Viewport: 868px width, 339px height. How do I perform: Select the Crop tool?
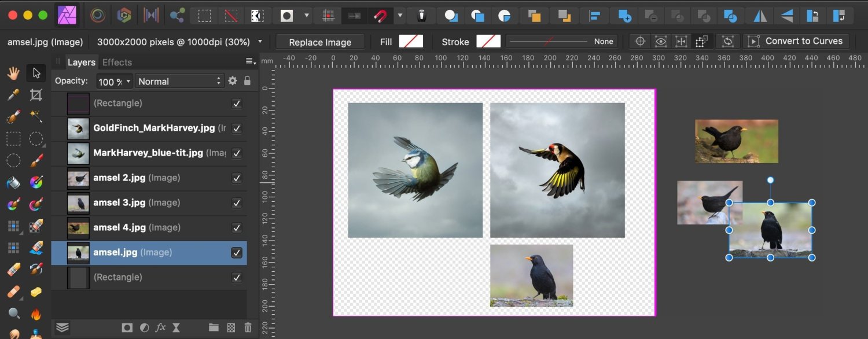[x=36, y=94]
